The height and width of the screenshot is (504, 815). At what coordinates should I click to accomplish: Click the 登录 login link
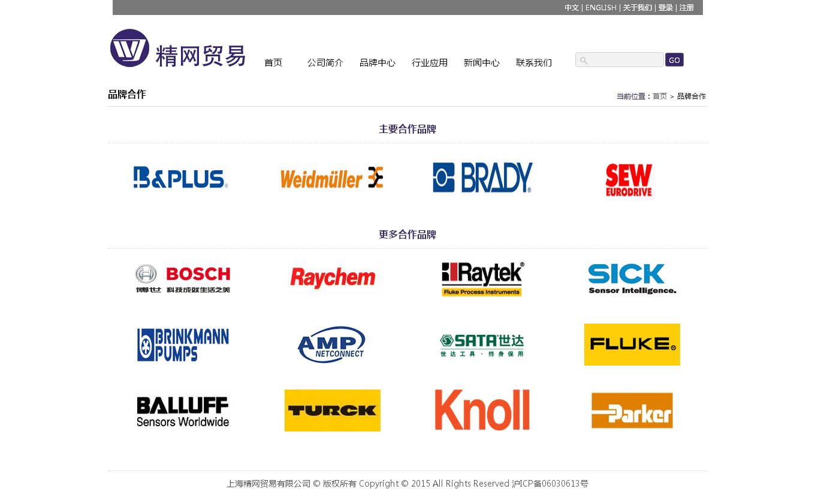click(665, 8)
